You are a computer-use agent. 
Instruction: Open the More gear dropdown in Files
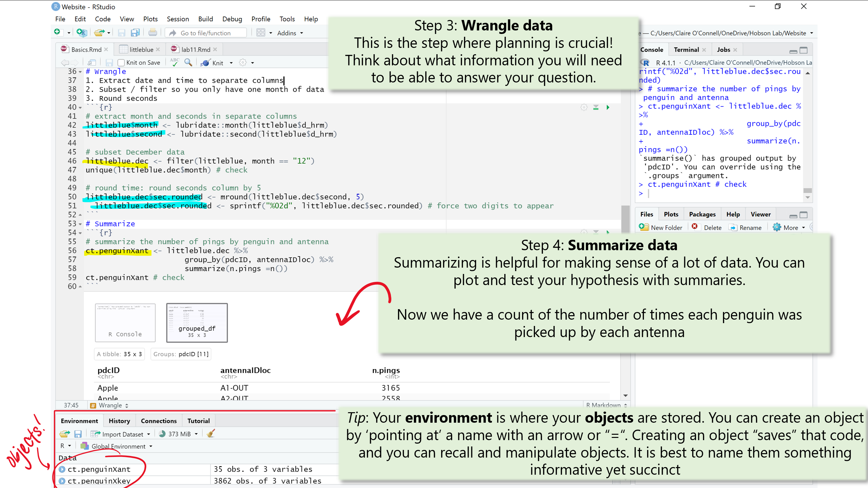coord(789,227)
